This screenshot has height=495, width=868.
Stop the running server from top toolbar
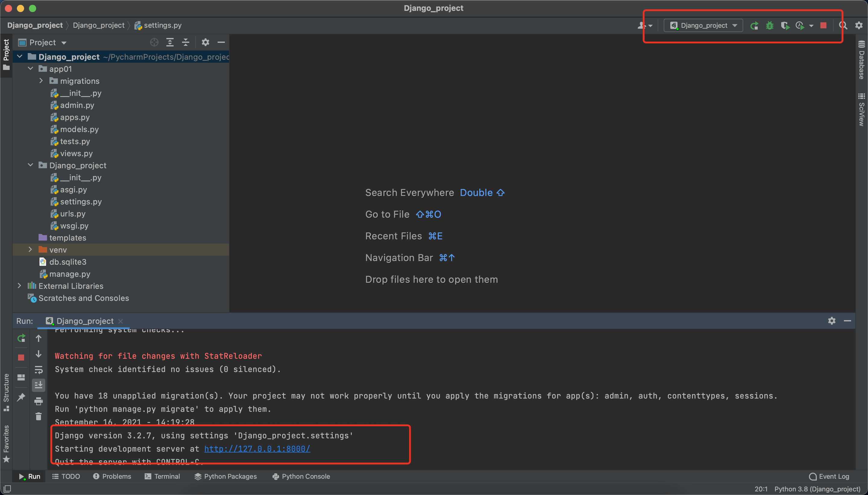pyautogui.click(x=823, y=26)
